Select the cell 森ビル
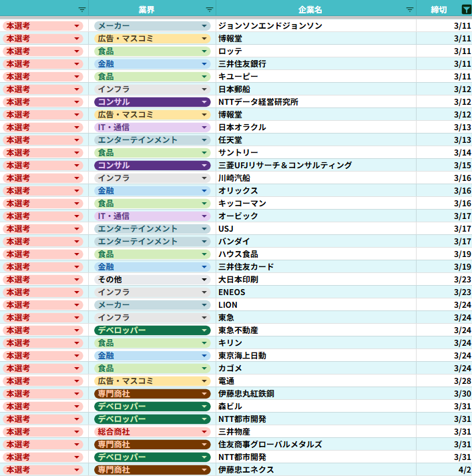 pyautogui.click(x=316, y=407)
